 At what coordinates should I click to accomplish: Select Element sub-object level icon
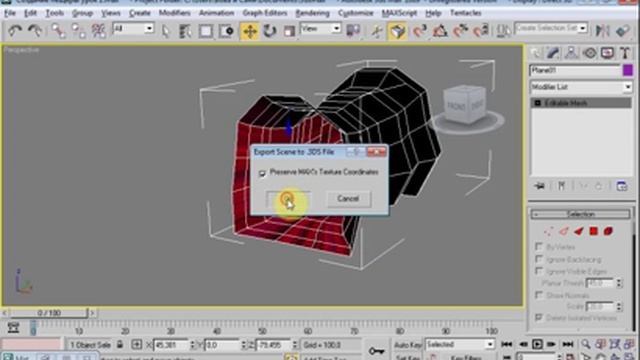[608, 231]
